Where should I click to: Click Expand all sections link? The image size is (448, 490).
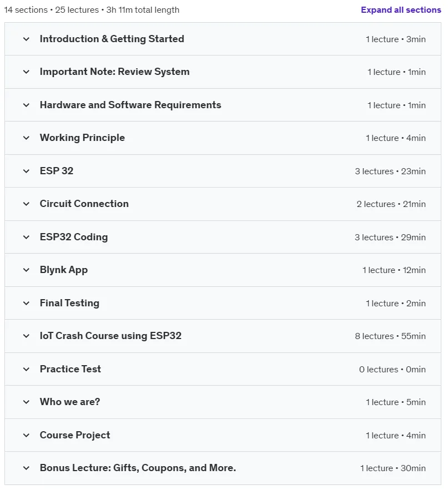click(401, 10)
